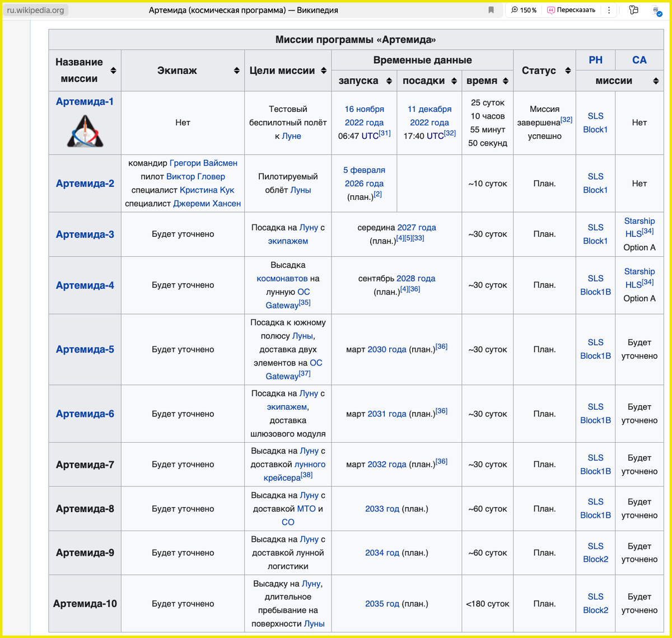
Task: Open Грегори Вайсмен commander link
Action: click(x=203, y=163)
